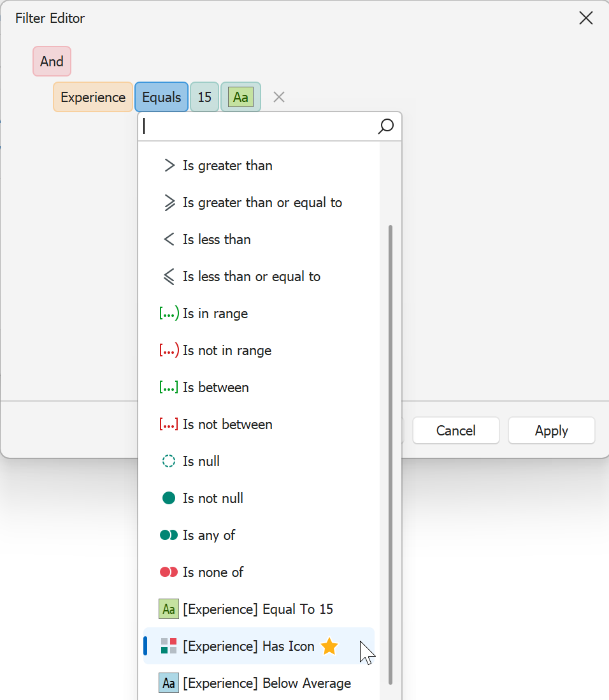Click the Equals operator chip

pos(161,97)
